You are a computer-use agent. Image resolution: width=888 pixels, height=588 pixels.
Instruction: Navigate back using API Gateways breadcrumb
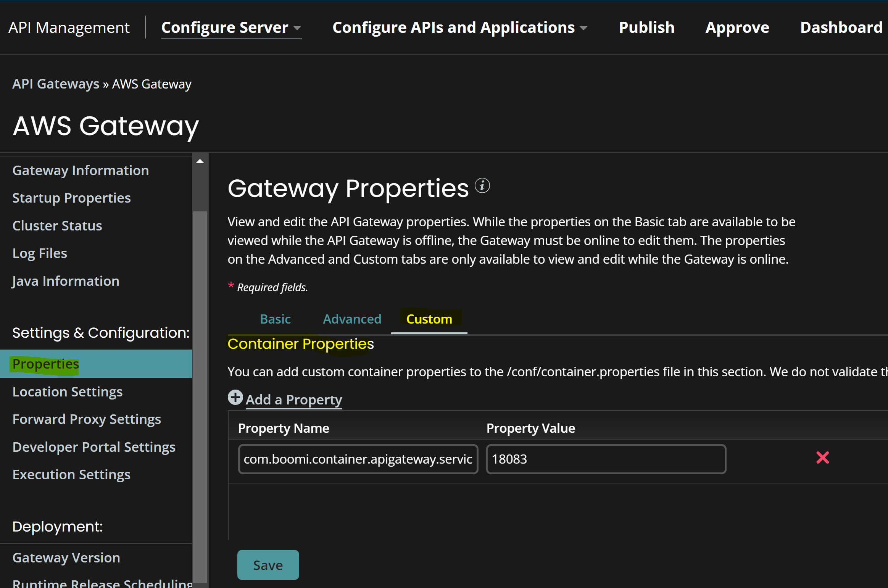pos(56,84)
